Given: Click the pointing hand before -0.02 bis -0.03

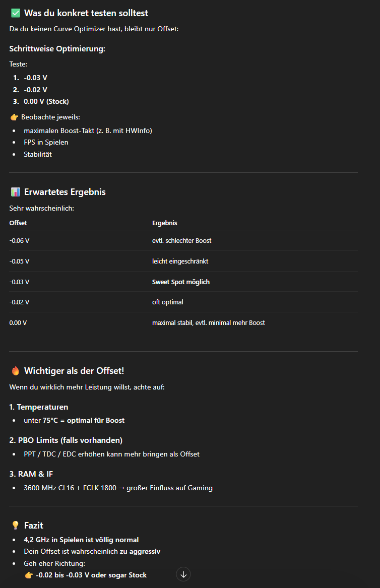Looking at the screenshot, I should click(29, 575).
